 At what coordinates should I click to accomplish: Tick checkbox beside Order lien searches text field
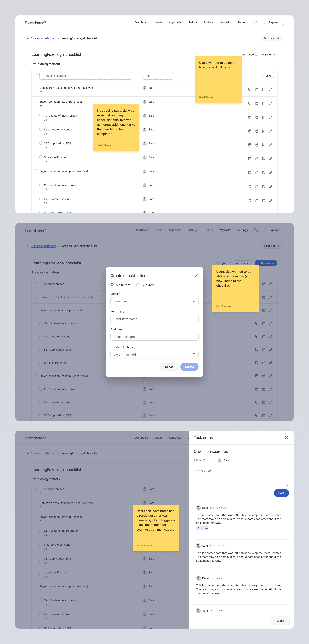point(36,76)
